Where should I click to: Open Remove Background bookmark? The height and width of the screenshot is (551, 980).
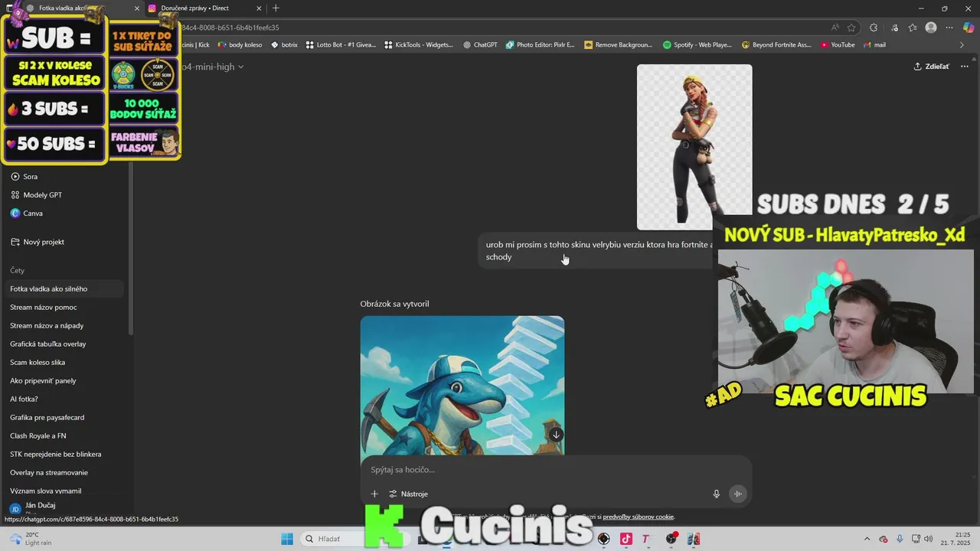618,45
